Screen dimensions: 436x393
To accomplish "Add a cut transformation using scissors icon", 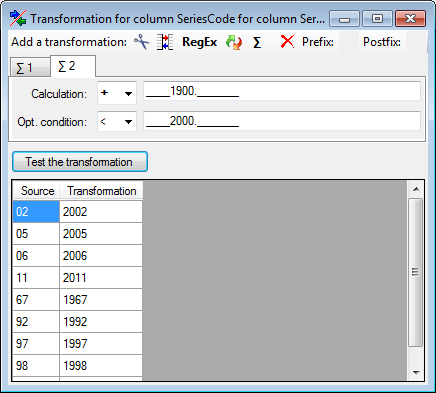I will pos(141,42).
